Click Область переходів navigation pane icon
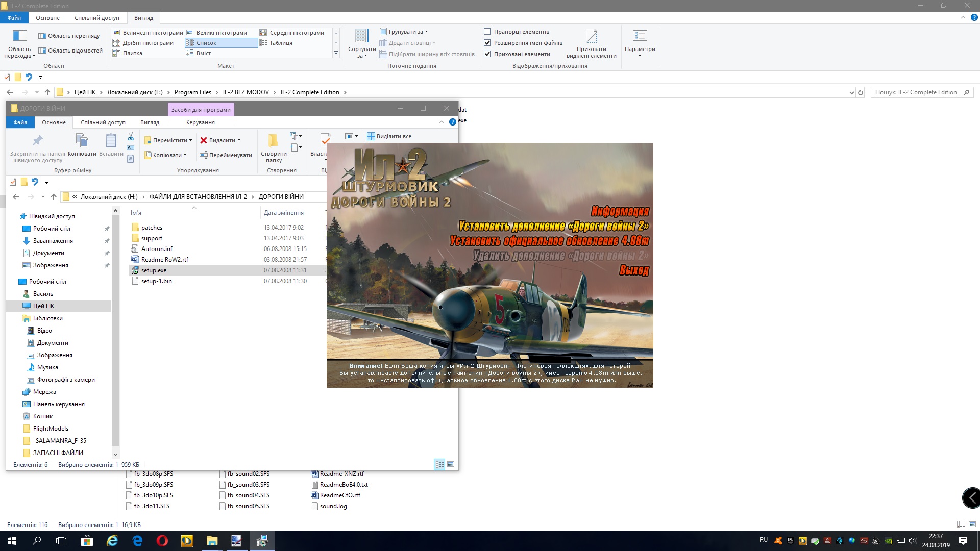Image resolution: width=980 pixels, height=551 pixels. coord(19,36)
